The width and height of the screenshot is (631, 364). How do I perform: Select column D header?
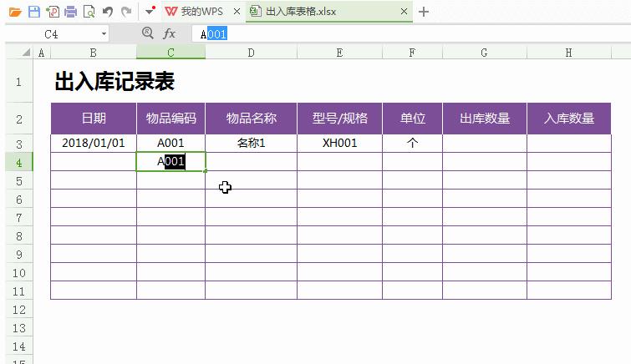(251, 53)
